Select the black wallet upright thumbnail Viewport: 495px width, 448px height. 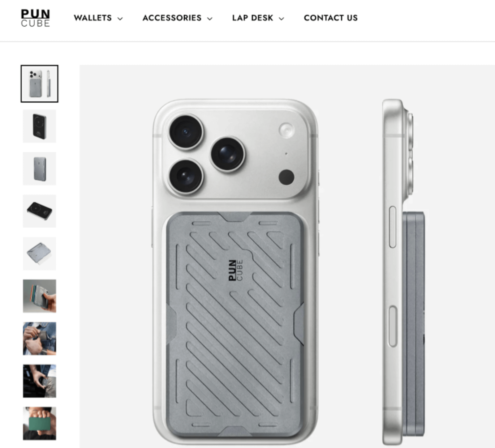click(x=40, y=126)
